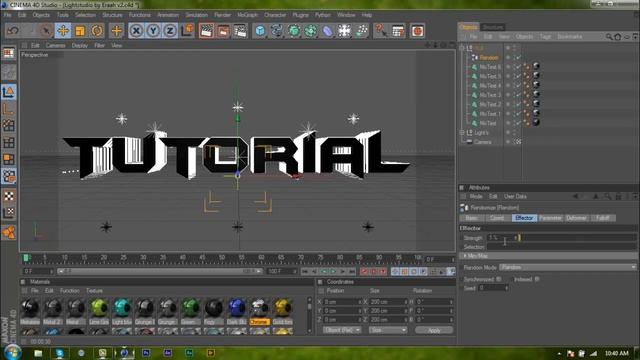Click material tag on MoText.1 row
The height and width of the screenshot is (360, 640).
tap(536, 113)
